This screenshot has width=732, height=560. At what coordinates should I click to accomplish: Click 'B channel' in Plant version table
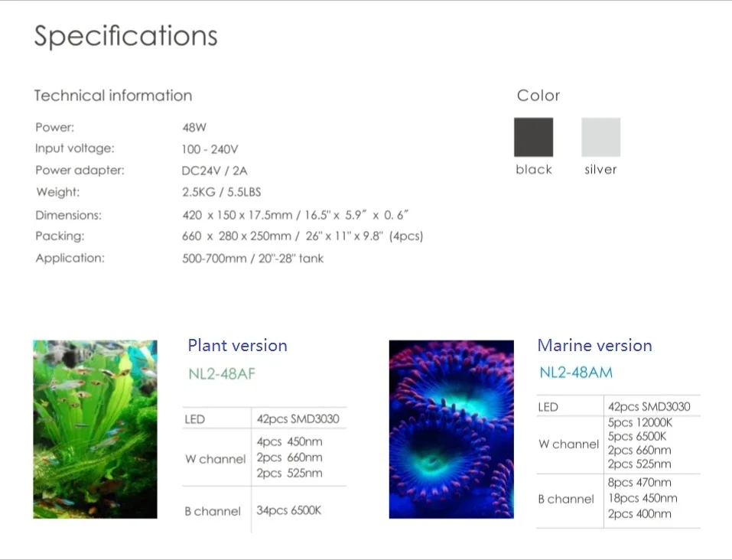pos(213,512)
